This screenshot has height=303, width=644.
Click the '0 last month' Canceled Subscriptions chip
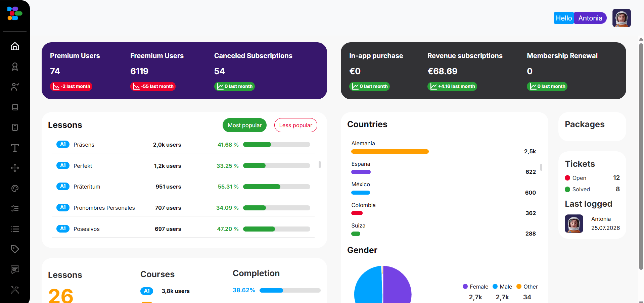[234, 86]
